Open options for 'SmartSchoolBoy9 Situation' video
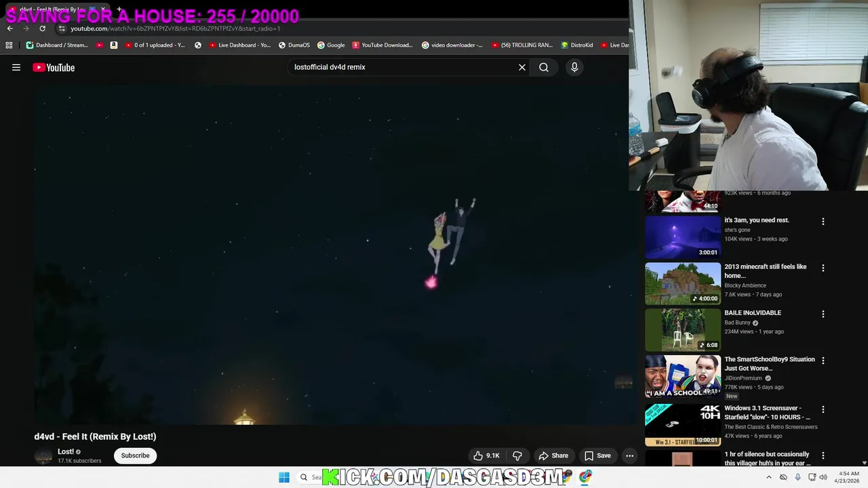This screenshot has height=488, width=868. pyautogui.click(x=823, y=361)
